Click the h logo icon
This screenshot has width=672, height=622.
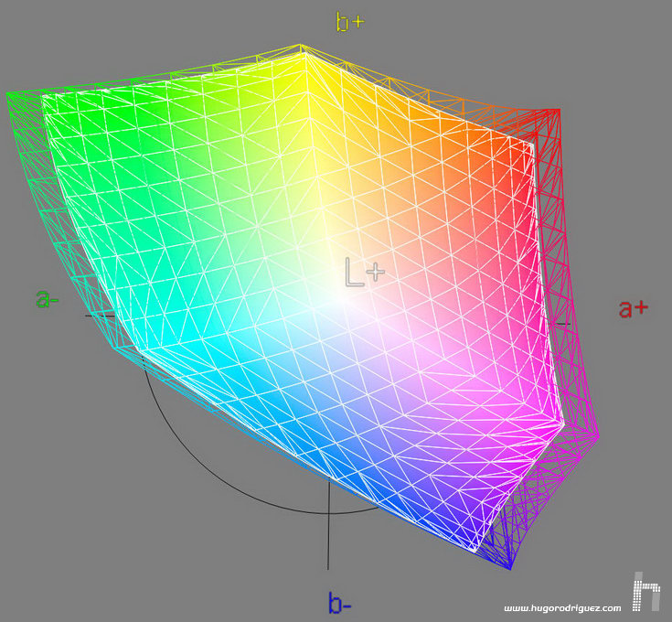(646, 592)
